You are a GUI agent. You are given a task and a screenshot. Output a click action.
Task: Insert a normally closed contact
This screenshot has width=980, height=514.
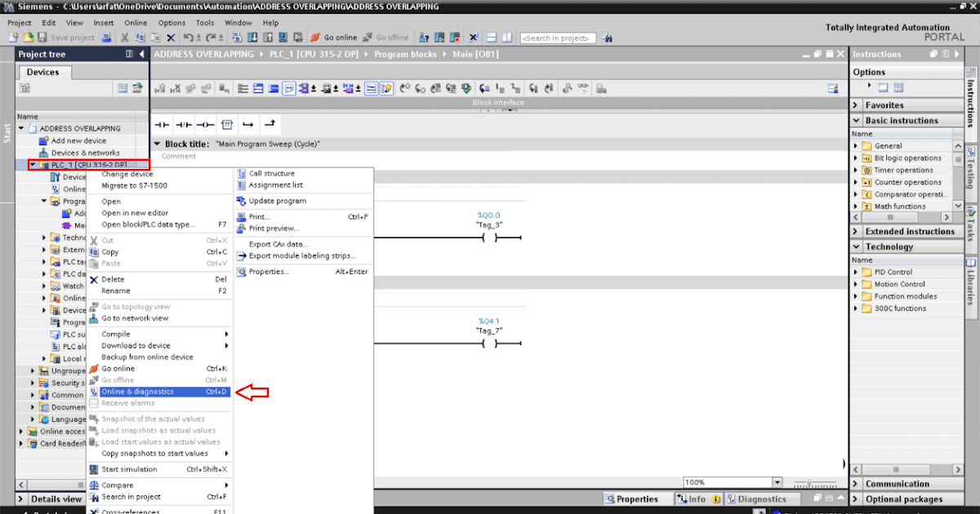[x=183, y=125]
